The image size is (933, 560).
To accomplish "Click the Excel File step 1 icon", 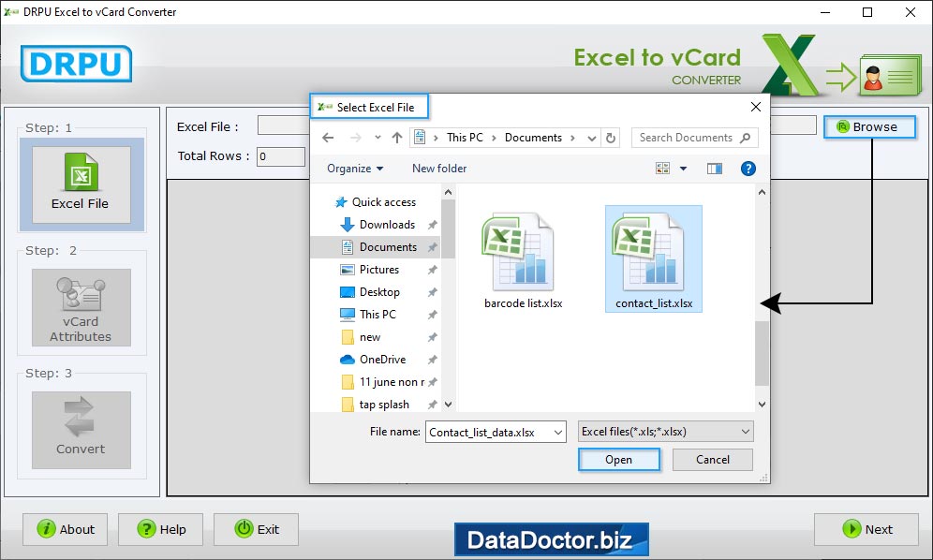I will (x=81, y=184).
